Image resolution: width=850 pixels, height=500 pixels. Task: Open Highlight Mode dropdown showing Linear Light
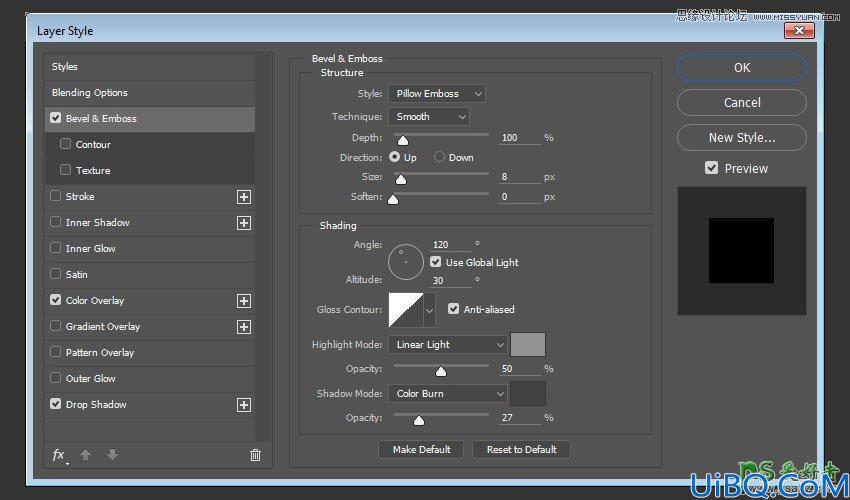tap(448, 345)
